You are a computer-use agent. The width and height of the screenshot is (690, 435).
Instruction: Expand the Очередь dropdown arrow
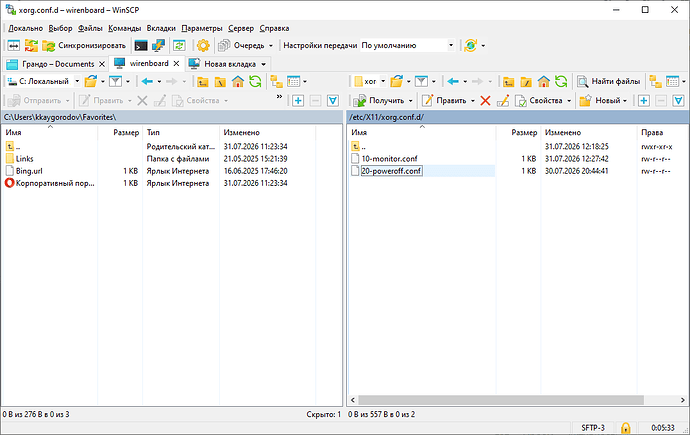271,46
